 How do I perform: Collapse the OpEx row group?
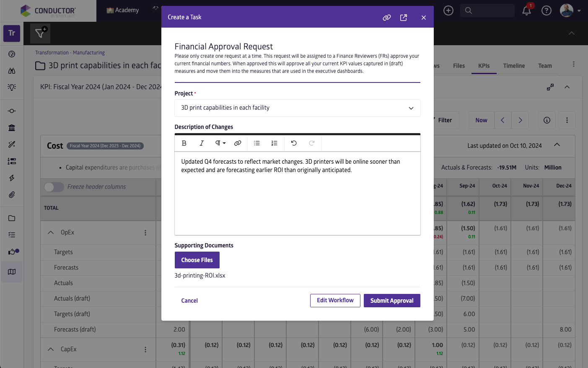click(x=51, y=232)
